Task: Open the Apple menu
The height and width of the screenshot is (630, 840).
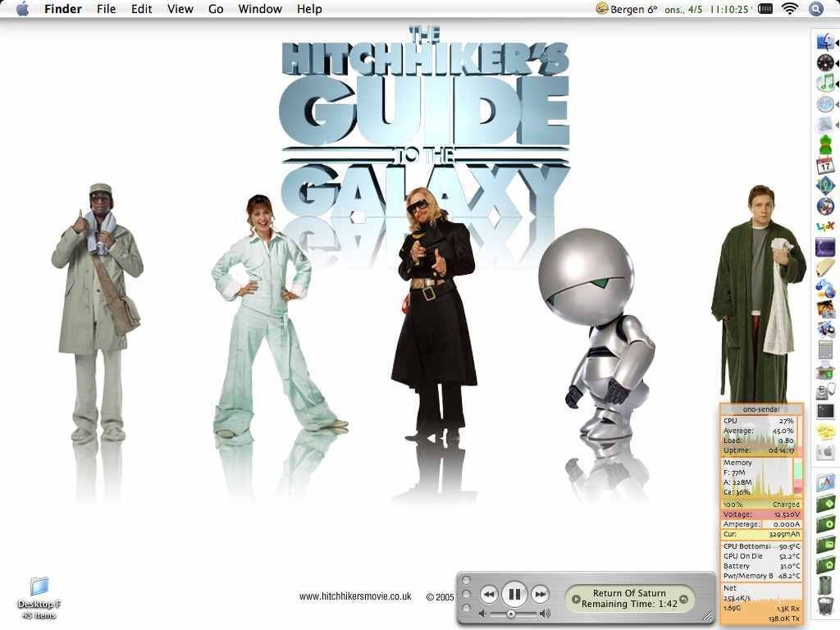Action: [x=22, y=9]
